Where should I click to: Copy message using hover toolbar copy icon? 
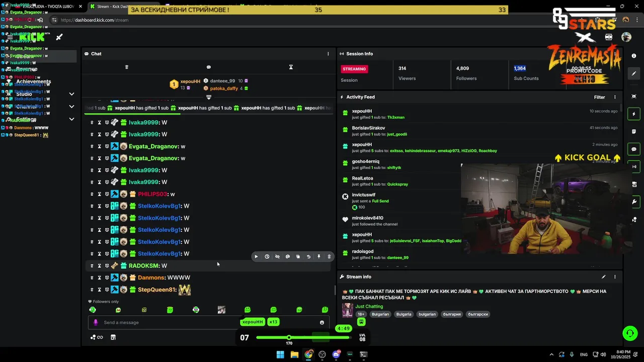(298, 256)
